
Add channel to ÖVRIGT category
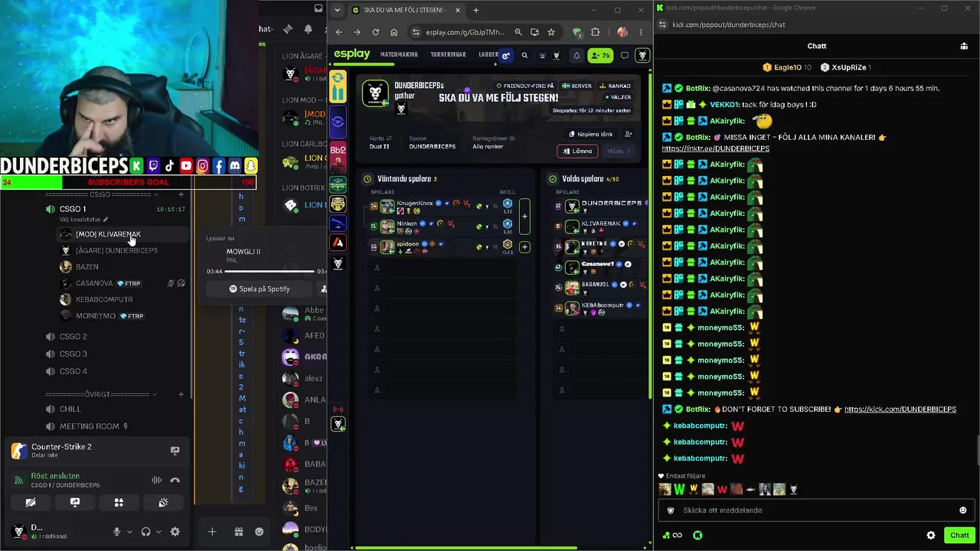pos(181,394)
